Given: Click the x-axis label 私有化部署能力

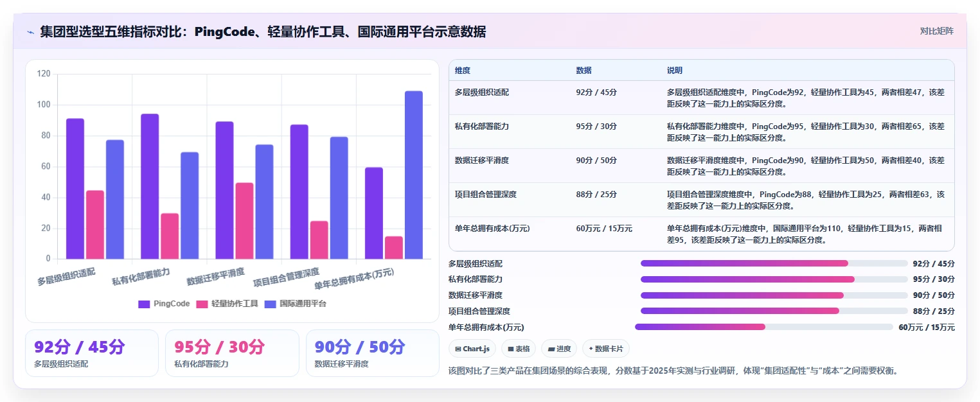Looking at the screenshot, I should [141, 277].
